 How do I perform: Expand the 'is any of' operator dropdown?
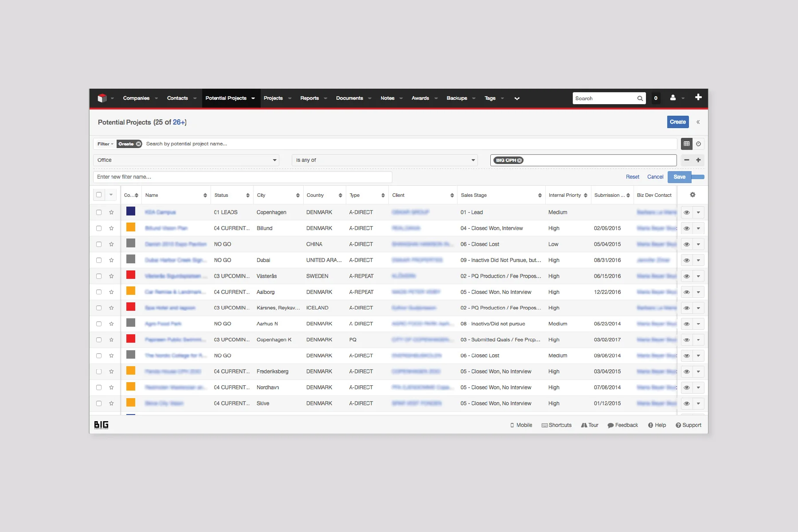pyautogui.click(x=384, y=160)
